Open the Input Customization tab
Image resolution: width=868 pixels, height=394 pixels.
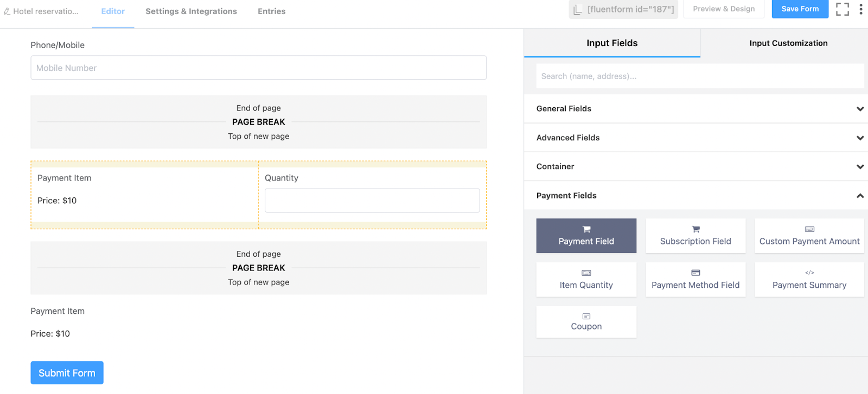[788, 43]
